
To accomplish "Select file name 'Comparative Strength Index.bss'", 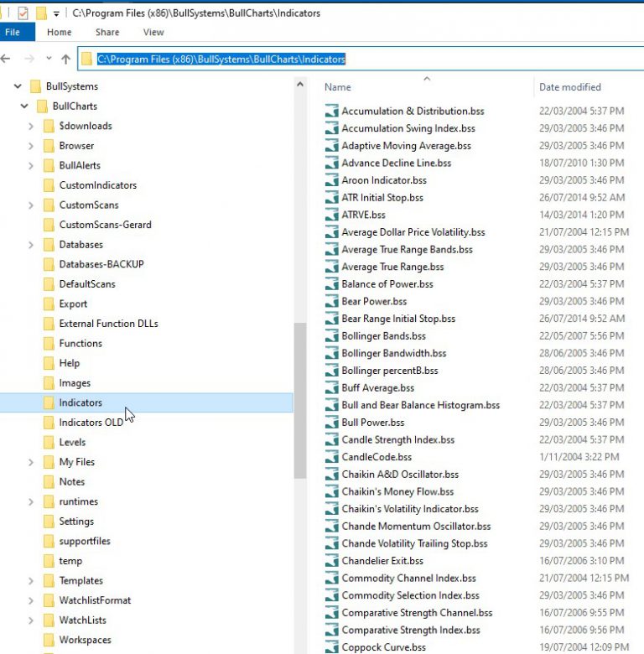I will (411, 631).
